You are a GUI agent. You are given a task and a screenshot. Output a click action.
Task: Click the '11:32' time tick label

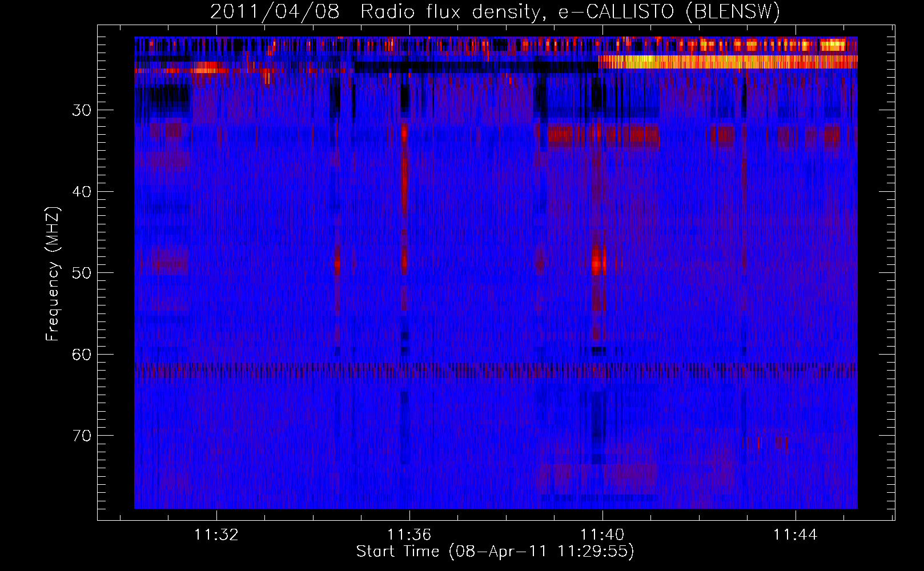tap(216, 535)
